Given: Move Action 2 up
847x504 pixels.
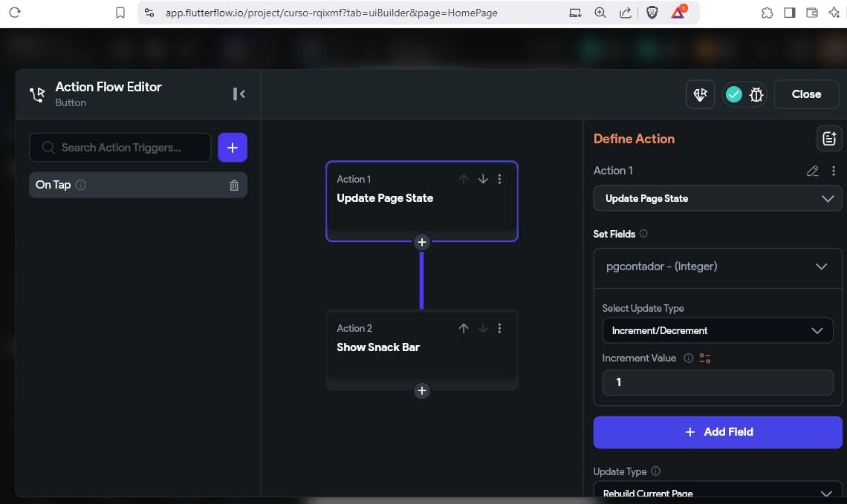Looking at the screenshot, I should coord(464,328).
